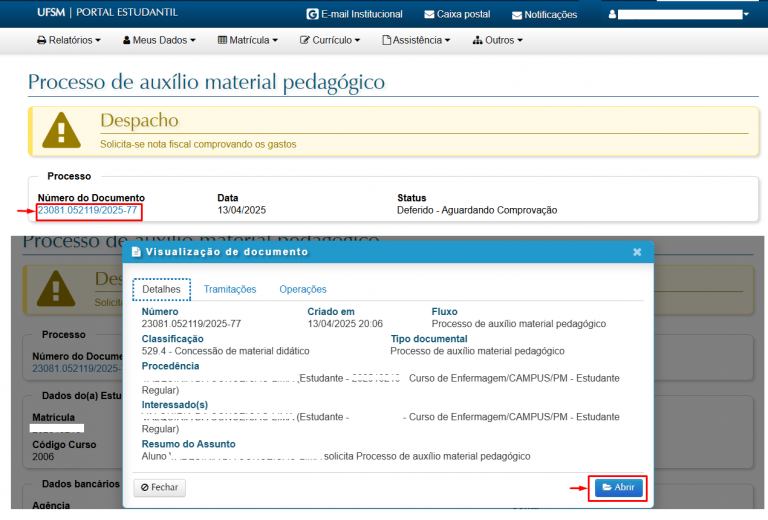The image size is (768, 520).
Task: Switch to the Operações tab
Action: click(302, 289)
